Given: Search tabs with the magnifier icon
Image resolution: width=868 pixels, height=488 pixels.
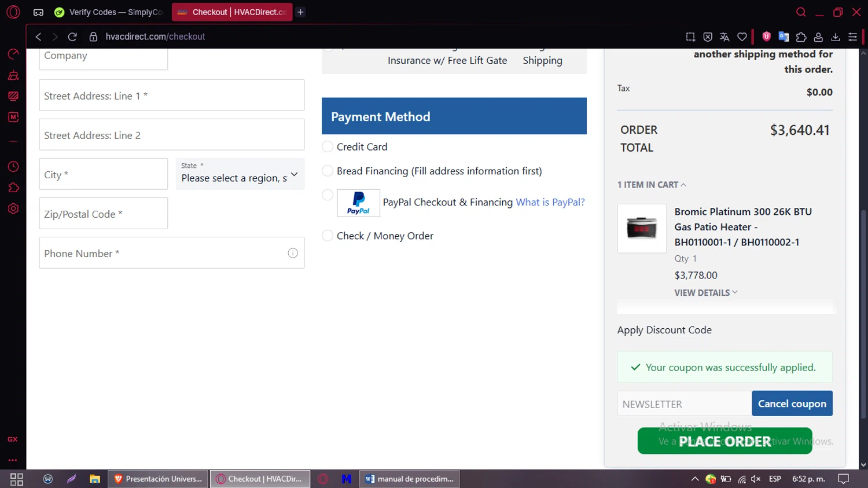Looking at the screenshot, I should 801,12.
